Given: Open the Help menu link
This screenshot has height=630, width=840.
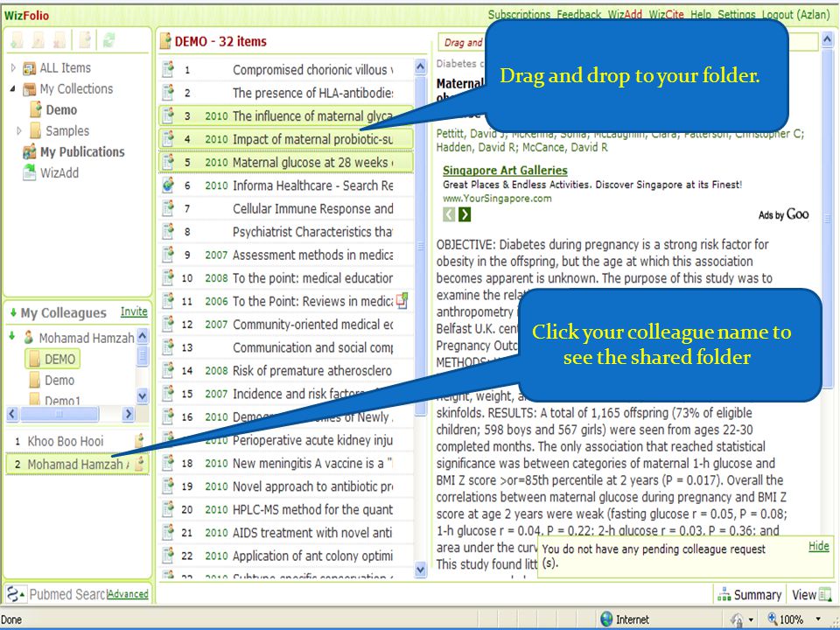Looking at the screenshot, I should [x=700, y=15].
